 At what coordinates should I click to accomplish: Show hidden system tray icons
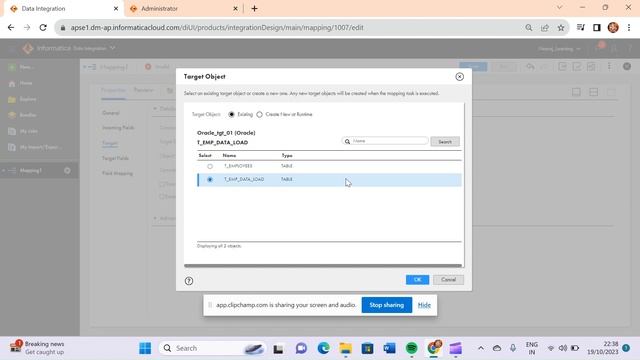tap(481, 348)
